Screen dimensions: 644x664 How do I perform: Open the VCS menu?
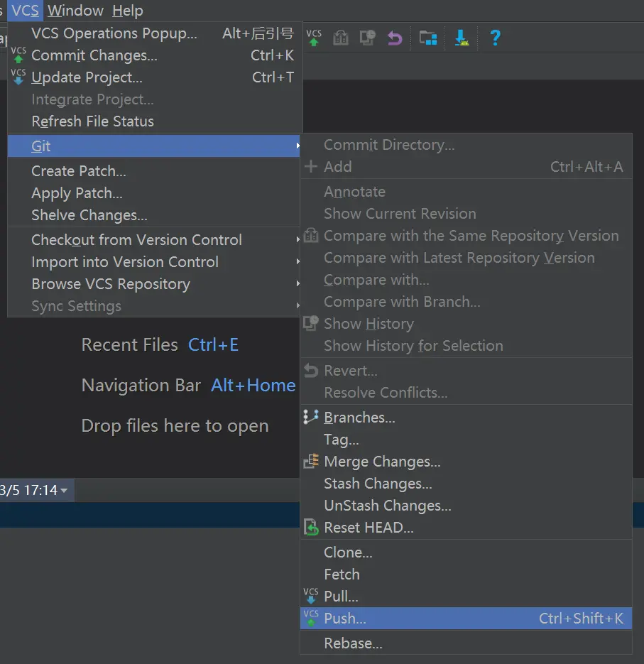point(25,10)
